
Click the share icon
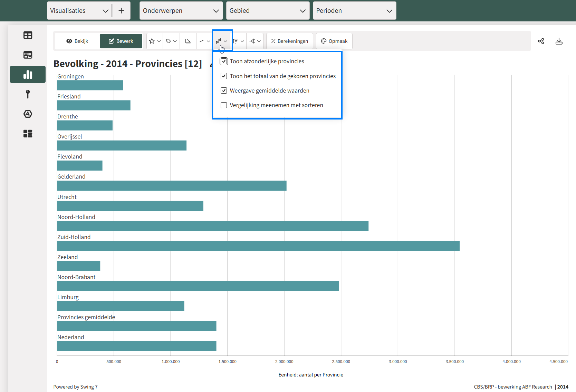(x=541, y=41)
